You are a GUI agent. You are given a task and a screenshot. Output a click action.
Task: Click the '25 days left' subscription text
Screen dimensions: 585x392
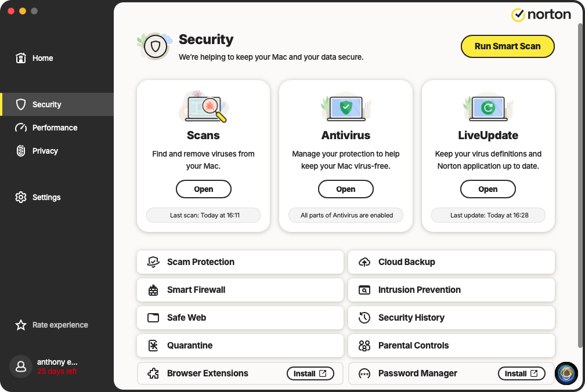click(x=57, y=371)
